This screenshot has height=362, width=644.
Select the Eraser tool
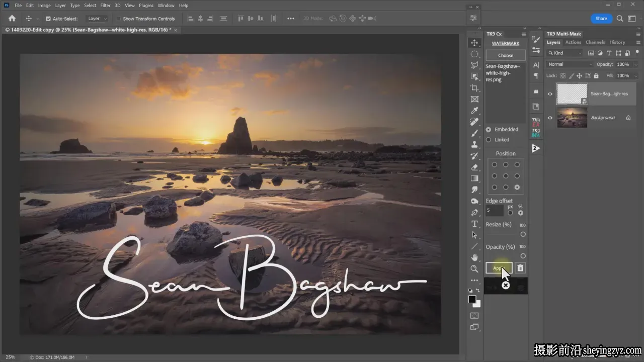(x=474, y=167)
